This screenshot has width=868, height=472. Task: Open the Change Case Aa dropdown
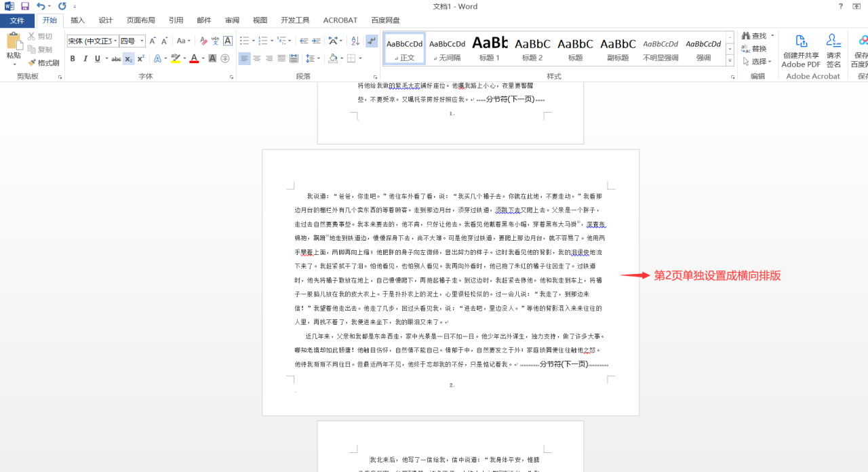183,41
